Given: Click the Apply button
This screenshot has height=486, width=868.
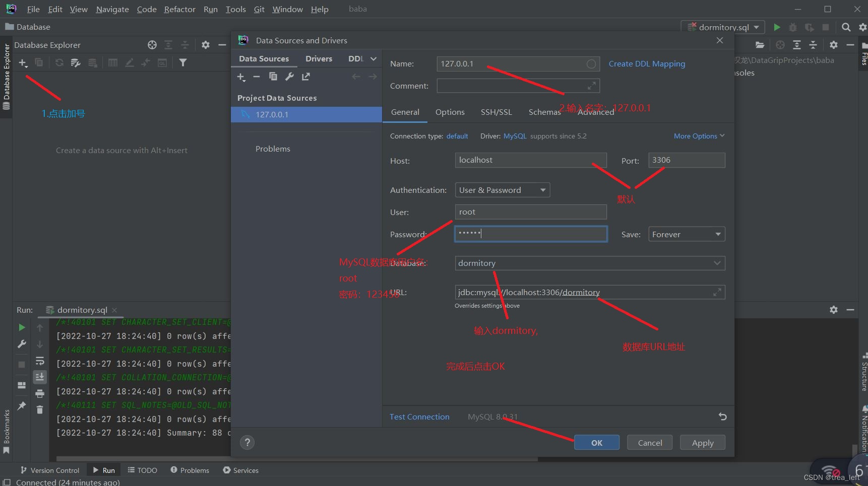Looking at the screenshot, I should 703,443.
